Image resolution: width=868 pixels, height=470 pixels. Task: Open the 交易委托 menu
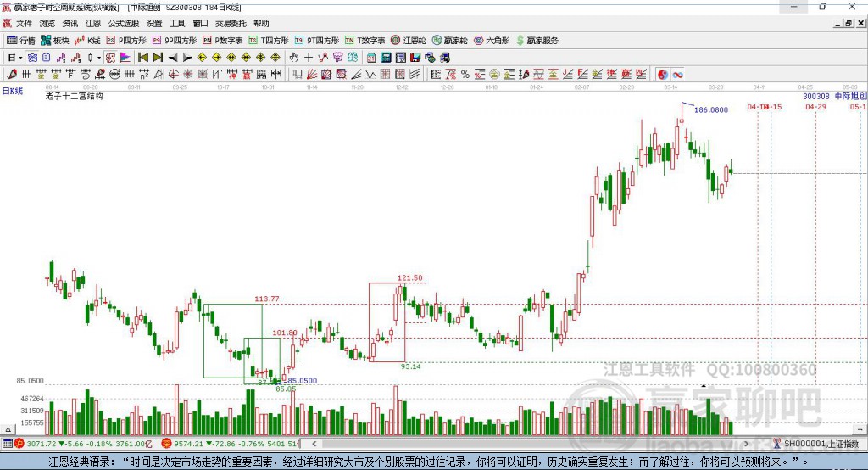[x=231, y=23]
